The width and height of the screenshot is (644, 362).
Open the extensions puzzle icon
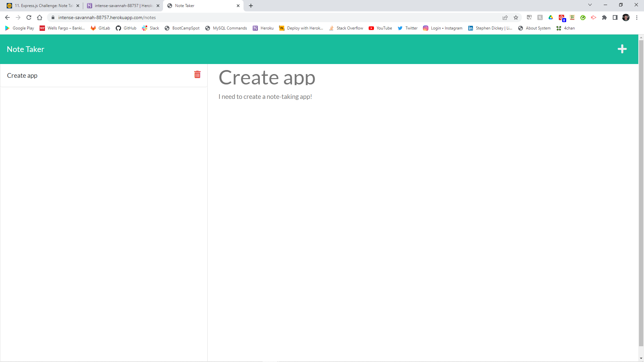click(604, 17)
